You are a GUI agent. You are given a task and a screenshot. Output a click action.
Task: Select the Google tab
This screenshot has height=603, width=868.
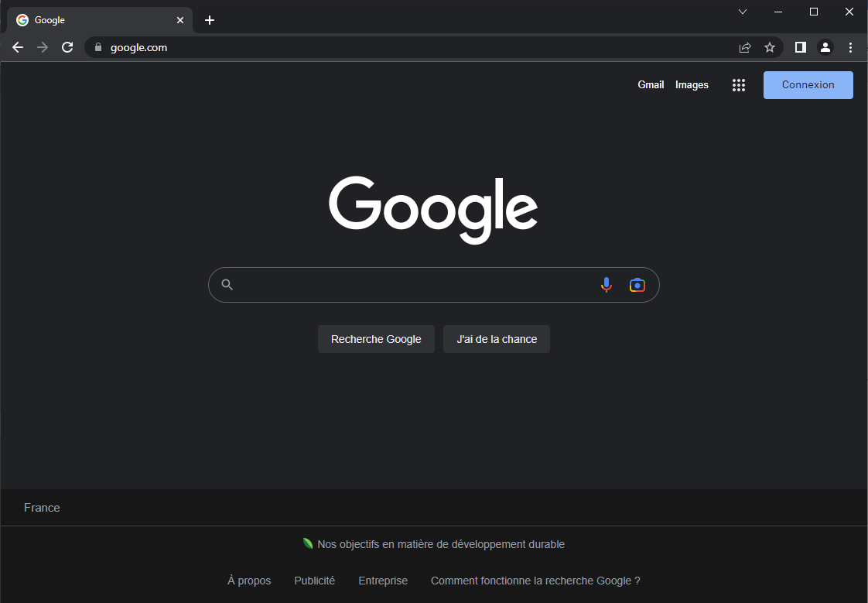click(x=93, y=19)
